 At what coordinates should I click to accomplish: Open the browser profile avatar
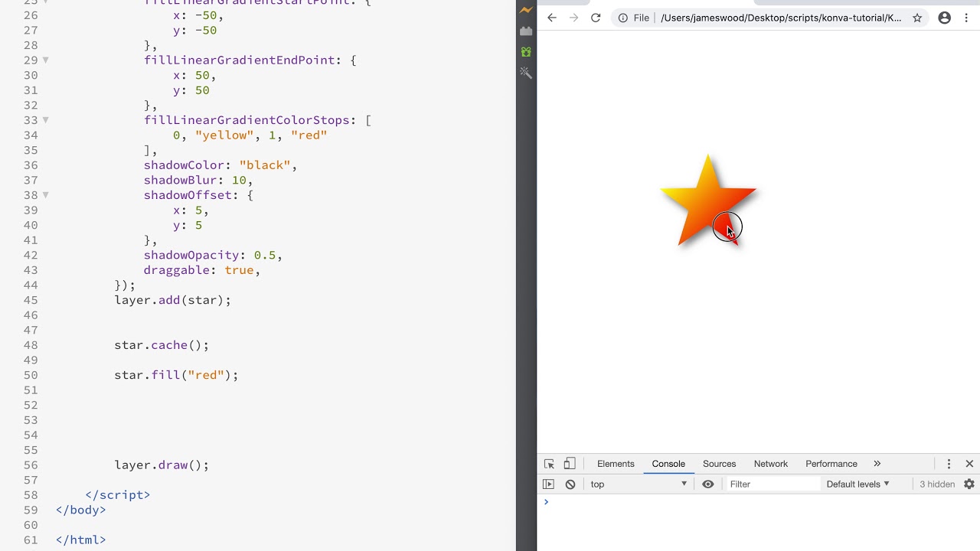[x=945, y=18]
